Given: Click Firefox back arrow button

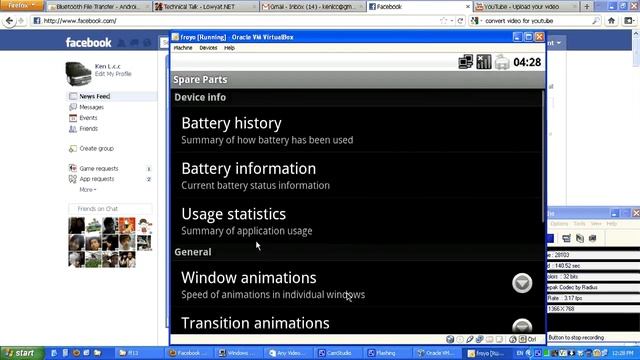Looking at the screenshot, I should click(x=9, y=20).
